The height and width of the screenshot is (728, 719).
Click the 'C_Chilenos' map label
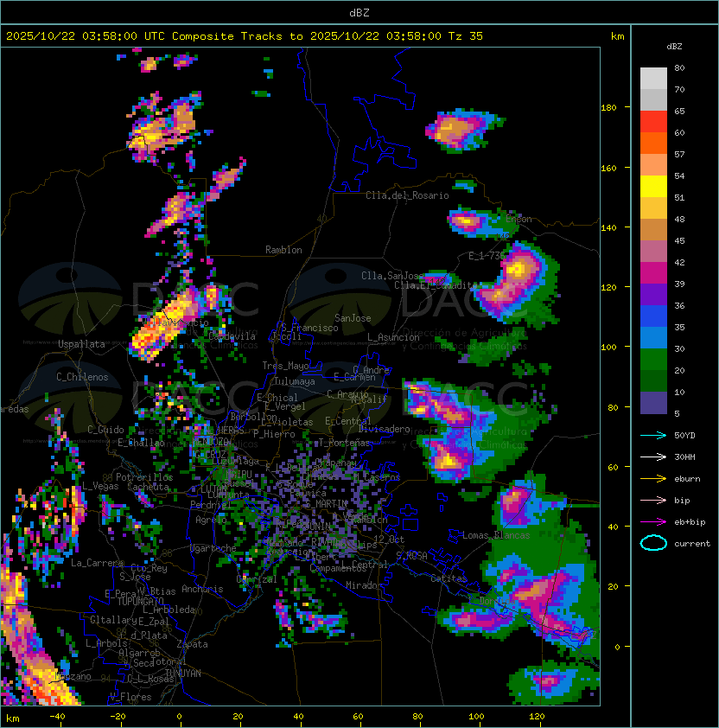point(82,377)
